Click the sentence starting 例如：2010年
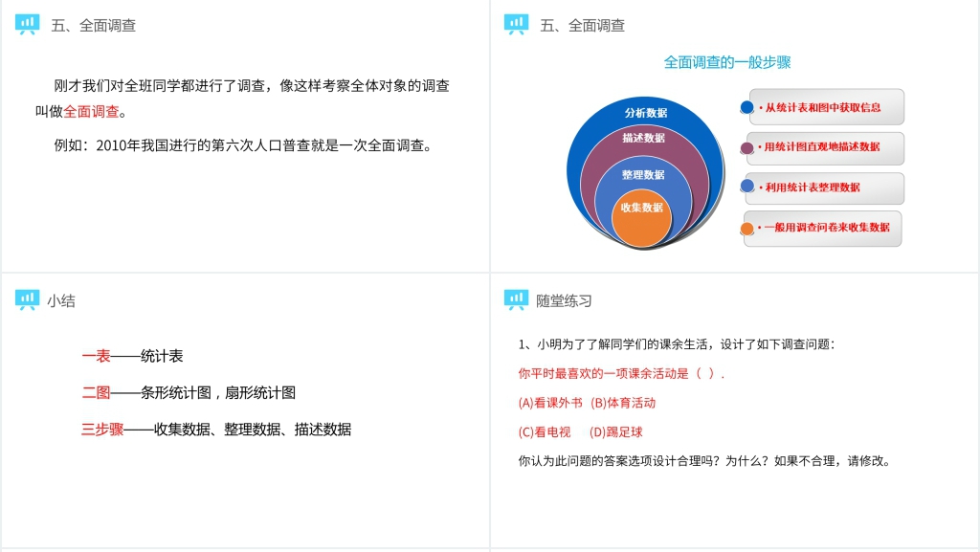The height and width of the screenshot is (552, 980). 243,145
